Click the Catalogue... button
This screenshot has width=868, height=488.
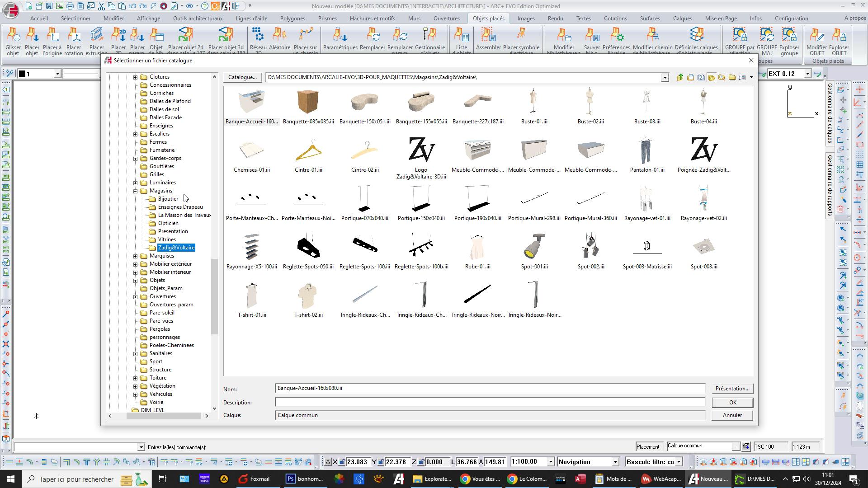(242, 77)
